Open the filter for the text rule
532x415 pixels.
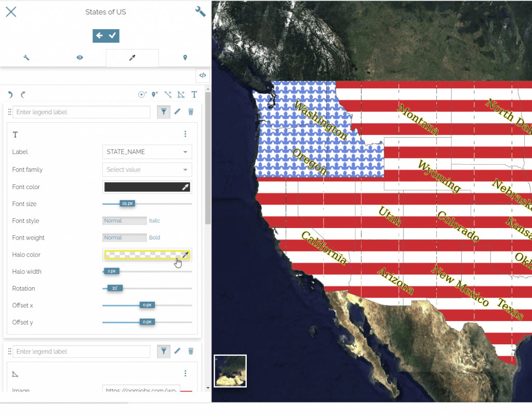click(164, 112)
